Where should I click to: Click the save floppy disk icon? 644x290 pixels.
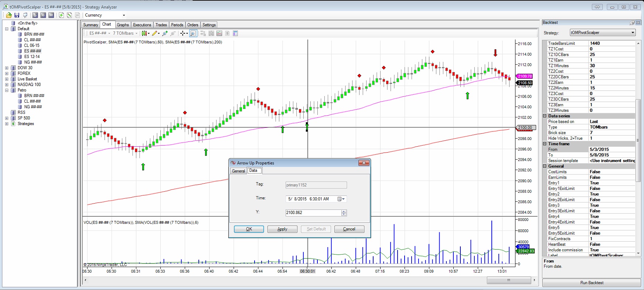click(x=17, y=15)
